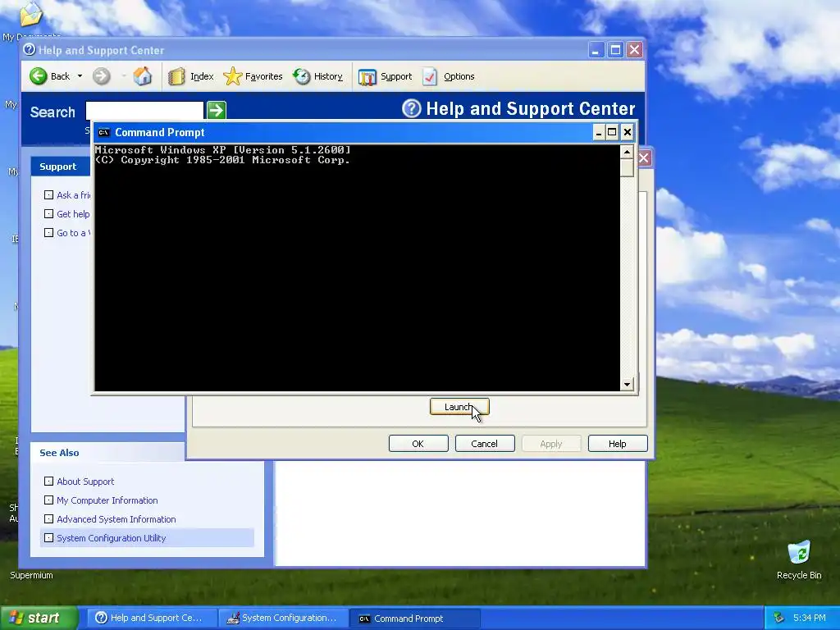Image resolution: width=840 pixels, height=630 pixels.
Task: Close the System Configuration Utility dialog
Action: [644, 158]
